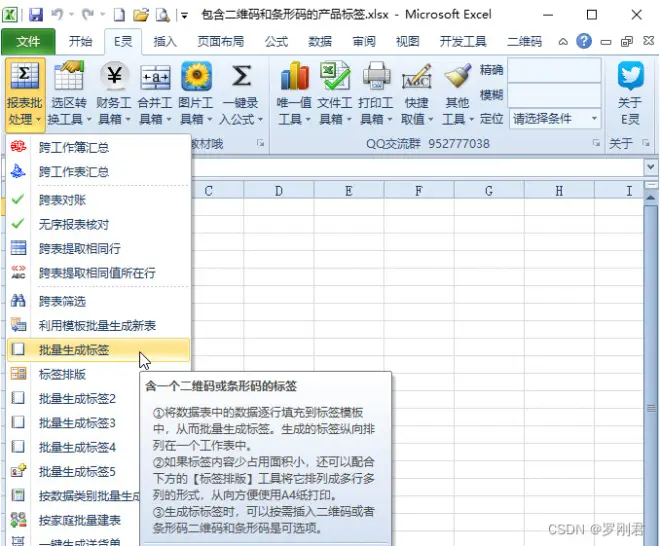Screen dimensions: 660x546
Task: Click the 关于E灵 bird icon
Action: pos(631,76)
